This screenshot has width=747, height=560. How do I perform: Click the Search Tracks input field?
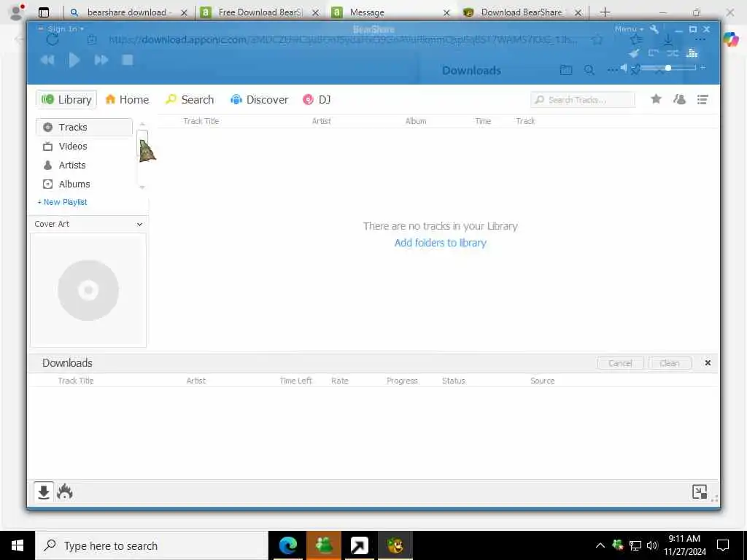[x=583, y=100]
